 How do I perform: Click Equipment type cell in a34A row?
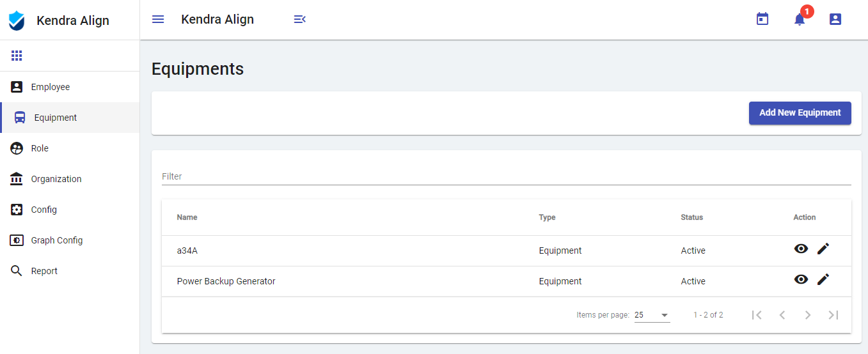tap(560, 250)
